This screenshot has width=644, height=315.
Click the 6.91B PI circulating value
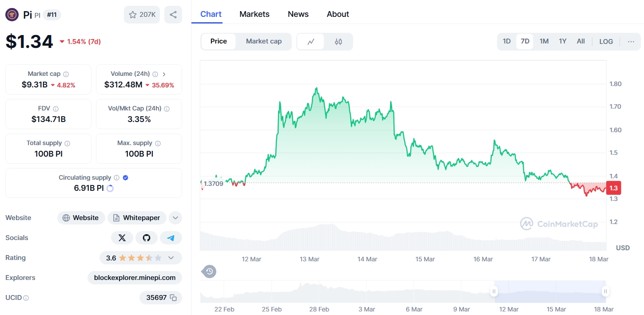point(89,188)
